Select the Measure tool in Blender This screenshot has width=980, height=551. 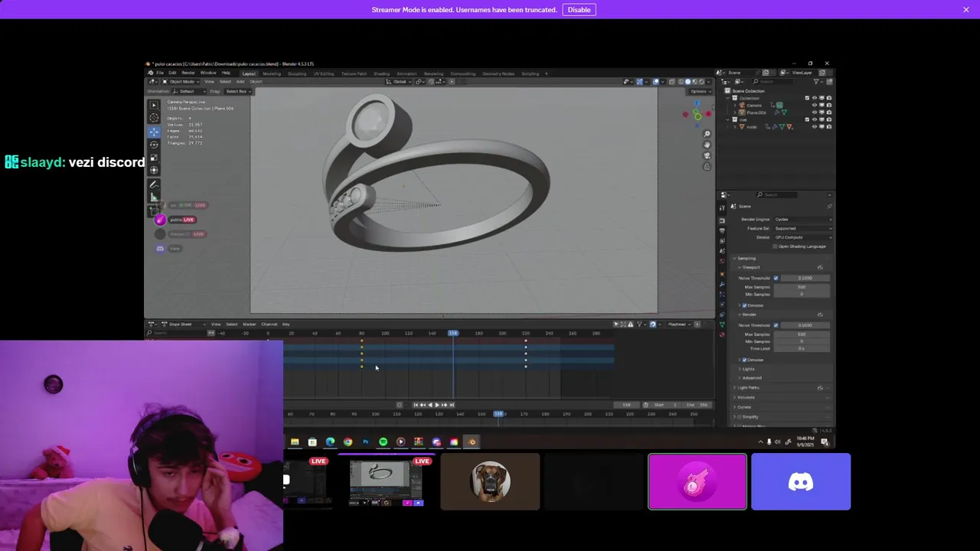pyautogui.click(x=154, y=197)
